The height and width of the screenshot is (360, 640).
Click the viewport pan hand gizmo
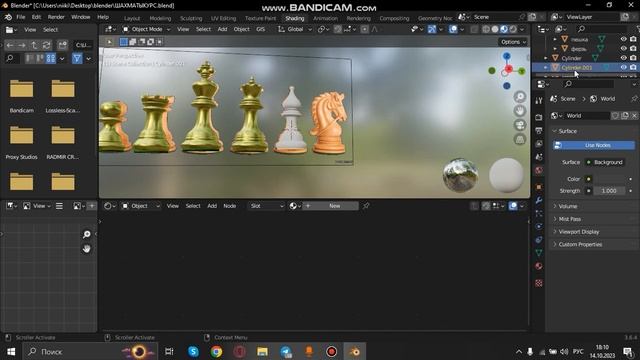coord(520,111)
